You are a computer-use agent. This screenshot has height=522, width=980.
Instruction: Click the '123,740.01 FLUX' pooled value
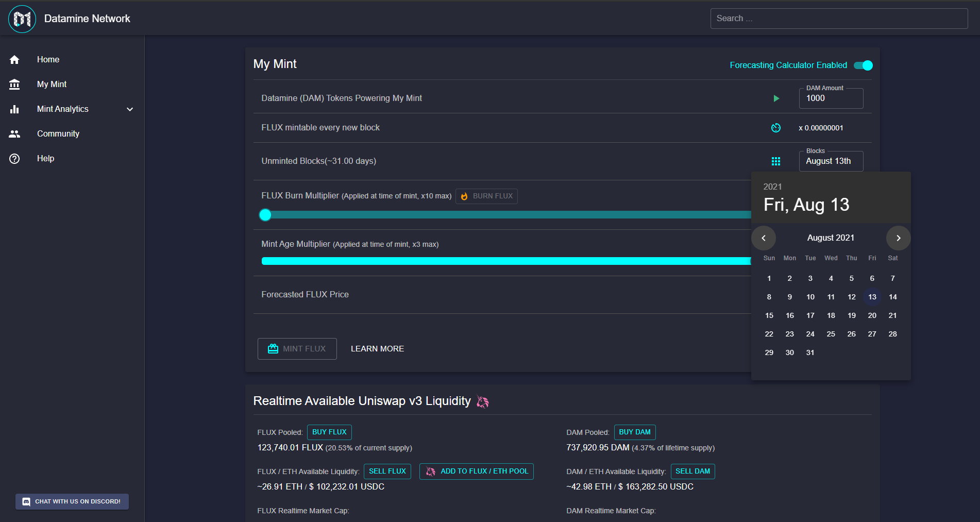tap(290, 448)
